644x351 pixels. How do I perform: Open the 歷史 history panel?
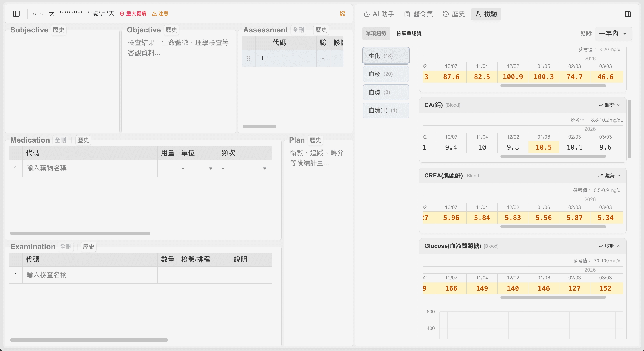tap(454, 14)
